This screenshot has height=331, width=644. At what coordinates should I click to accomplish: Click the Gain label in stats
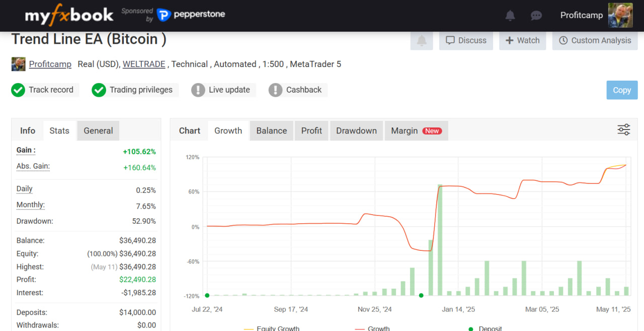(26, 150)
